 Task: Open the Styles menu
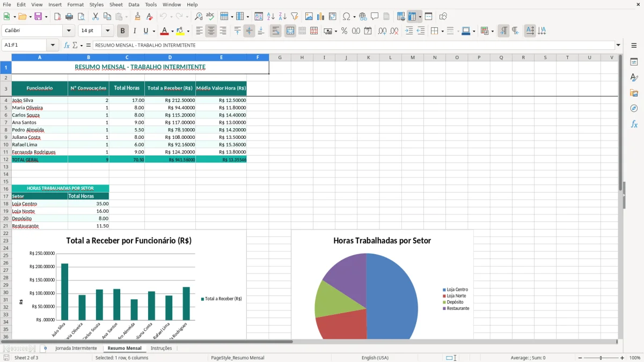pyautogui.click(x=97, y=4)
